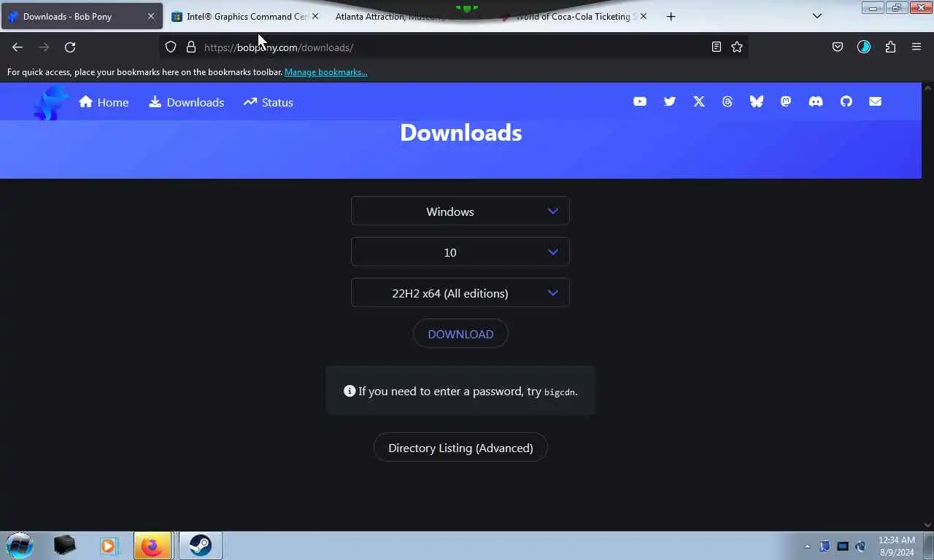The width and height of the screenshot is (934, 560).
Task: Open the Bluesky butterfly icon
Action: (x=757, y=102)
